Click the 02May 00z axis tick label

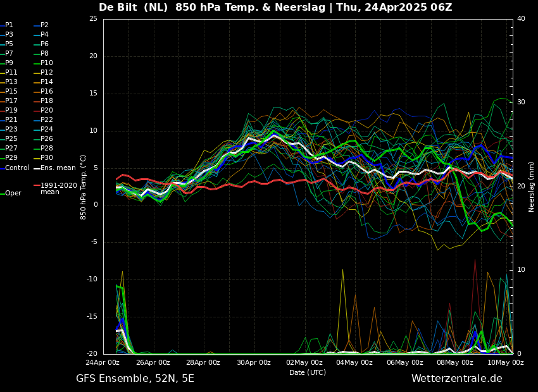(x=304, y=362)
